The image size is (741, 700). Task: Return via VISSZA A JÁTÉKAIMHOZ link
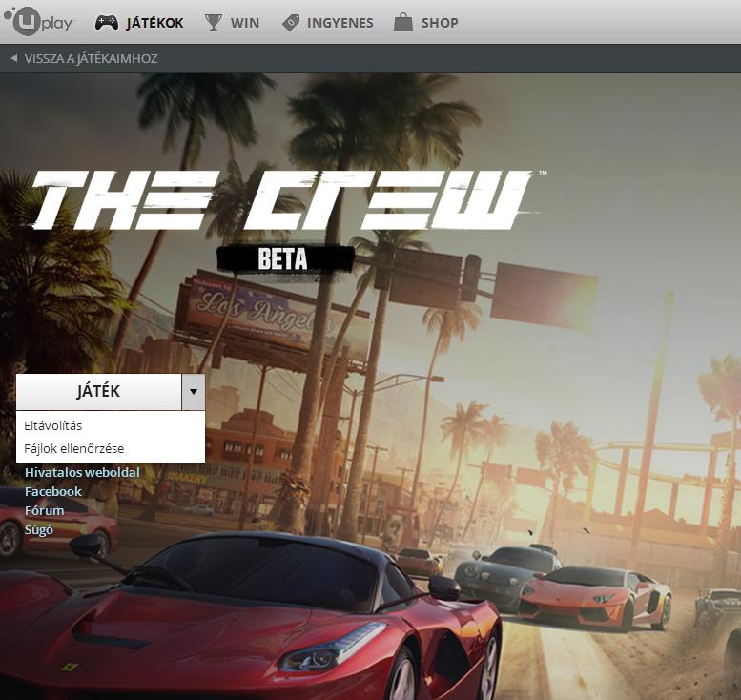pos(91,58)
